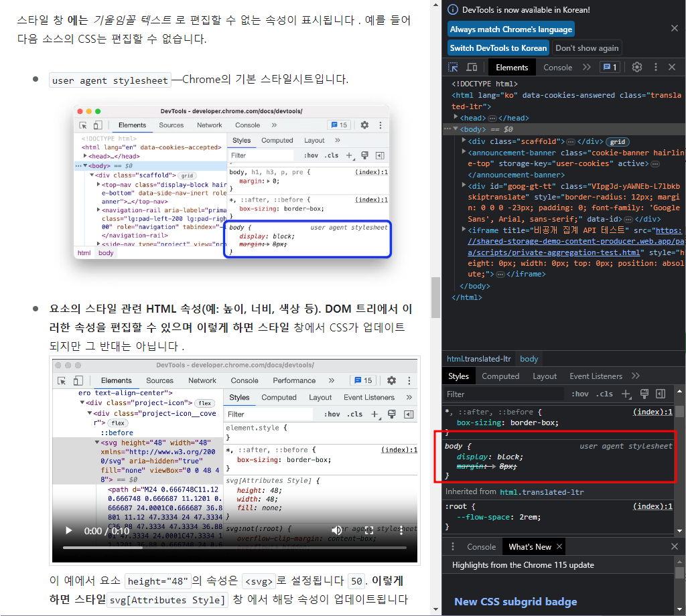The height and width of the screenshot is (616, 686).
Task: Click the video progress bar
Action: point(234,547)
